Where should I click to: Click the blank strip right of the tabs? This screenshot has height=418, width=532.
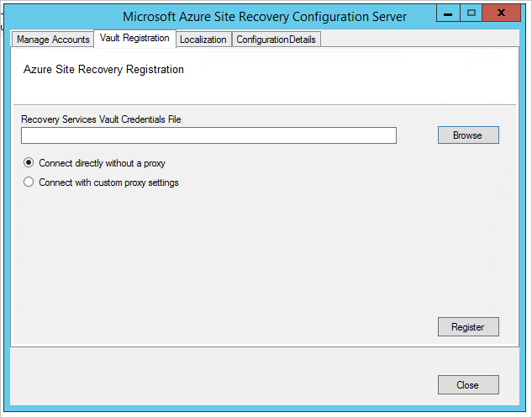pyautogui.click(x=420, y=40)
